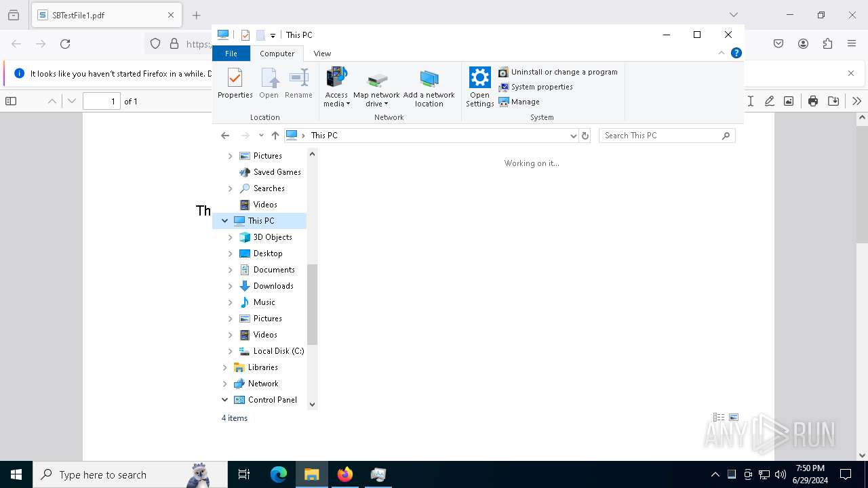The height and width of the screenshot is (488, 868).
Task: Switch to large icons view layout
Action: pos(734,418)
